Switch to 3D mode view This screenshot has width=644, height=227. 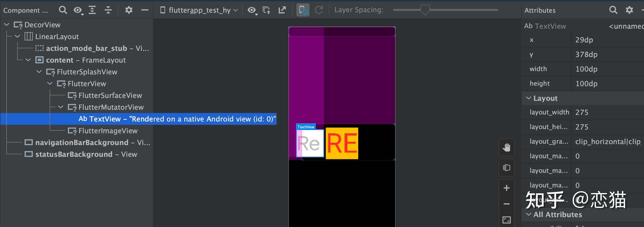[506, 168]
